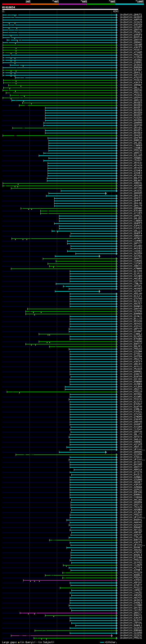Click hit label UniRef100_C0KWE8
Viewport: 146px width, 644px height.
131,148
